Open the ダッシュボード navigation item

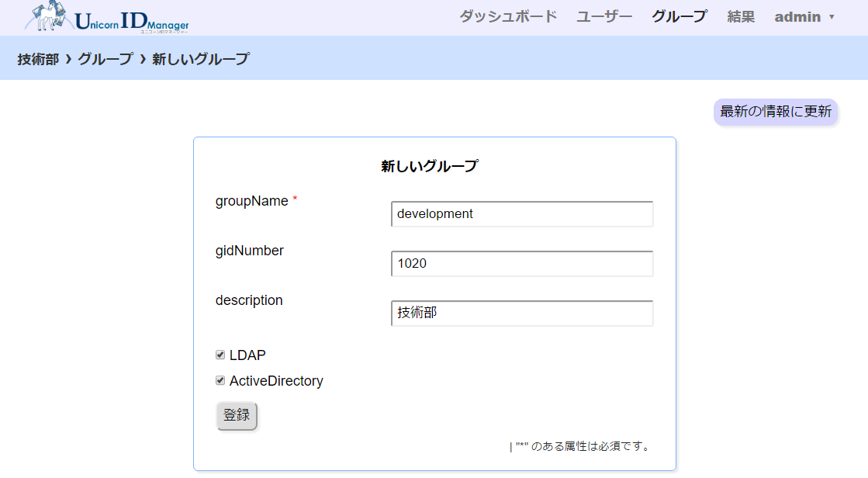tap(508, 16)
